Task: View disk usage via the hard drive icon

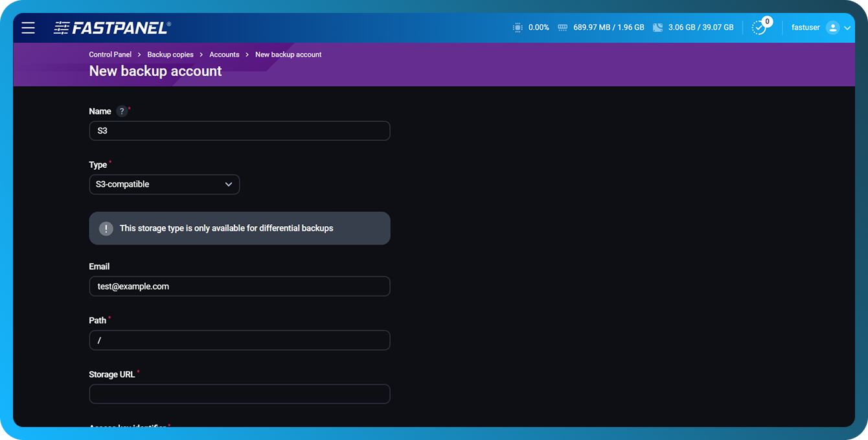Action: (x=657, y=27)
